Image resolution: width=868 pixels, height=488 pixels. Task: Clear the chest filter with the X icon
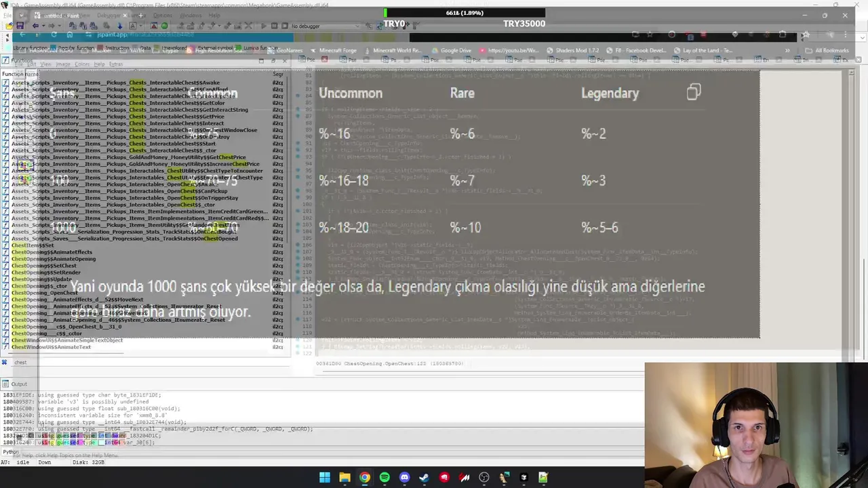(4, 362)
